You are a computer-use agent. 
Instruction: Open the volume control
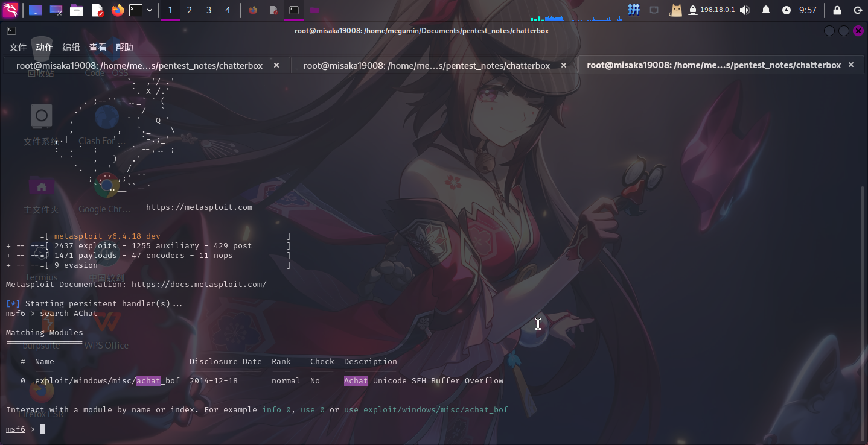[x=745, y=10]
